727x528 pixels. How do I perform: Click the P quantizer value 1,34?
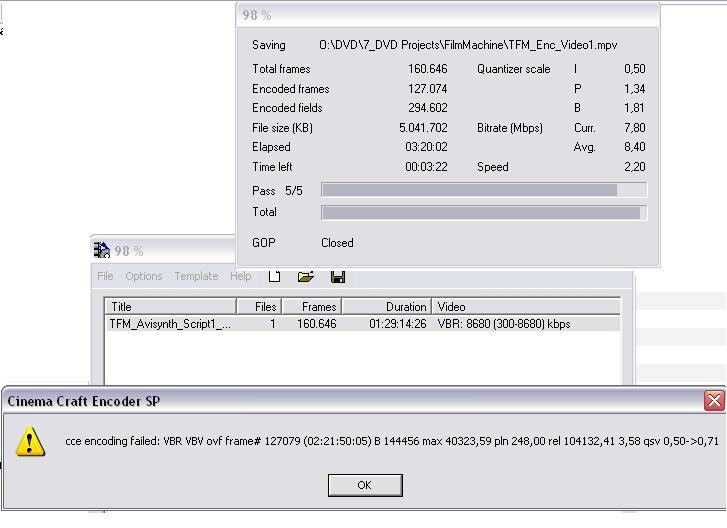[x=635, y=89]
